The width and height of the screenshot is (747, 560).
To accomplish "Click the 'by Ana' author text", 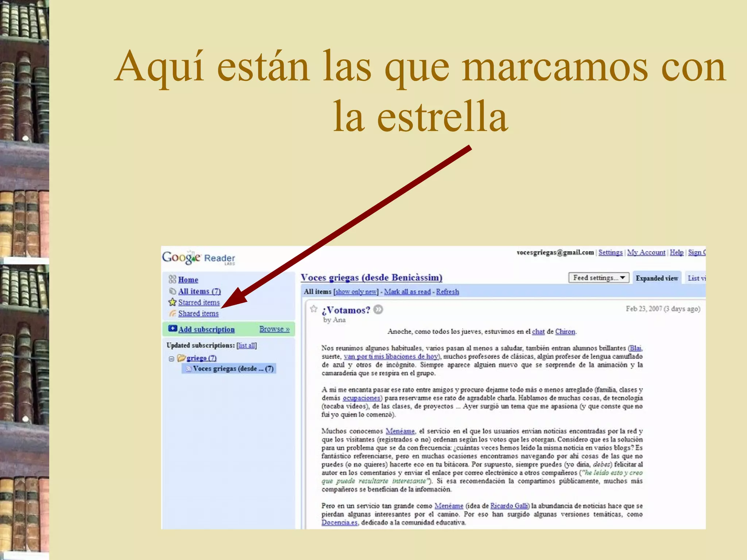I will pyautogui.click(x=334, y=320).
